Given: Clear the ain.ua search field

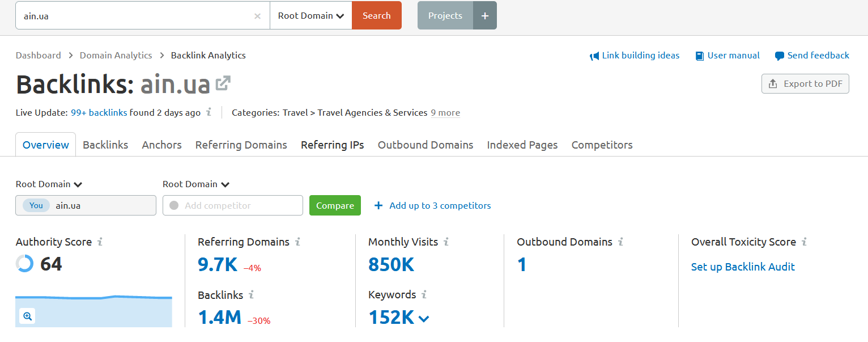Looking at the screenshot, I should 257,16.
